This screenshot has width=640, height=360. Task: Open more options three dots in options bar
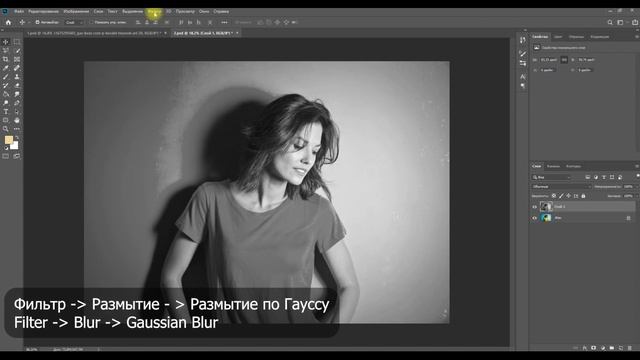(224, 22)
